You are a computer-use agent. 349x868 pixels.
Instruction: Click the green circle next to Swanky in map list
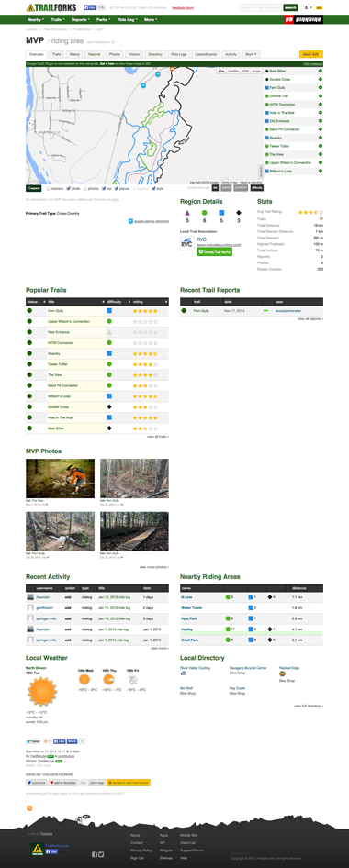tap(321, 138)
